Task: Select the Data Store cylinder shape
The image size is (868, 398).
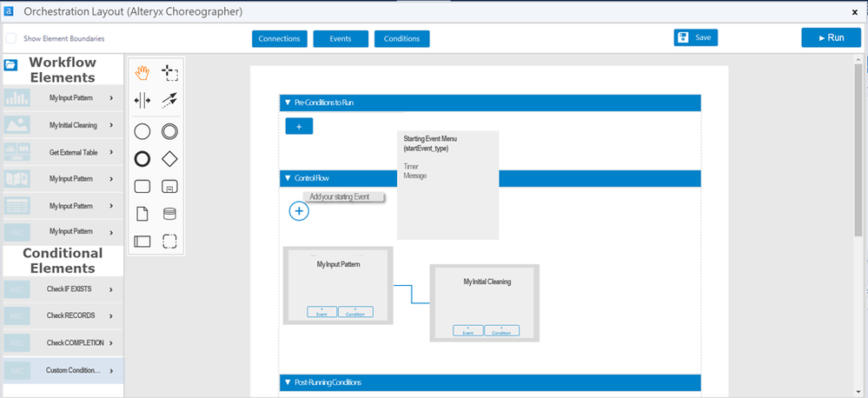Action: point(169,214)
